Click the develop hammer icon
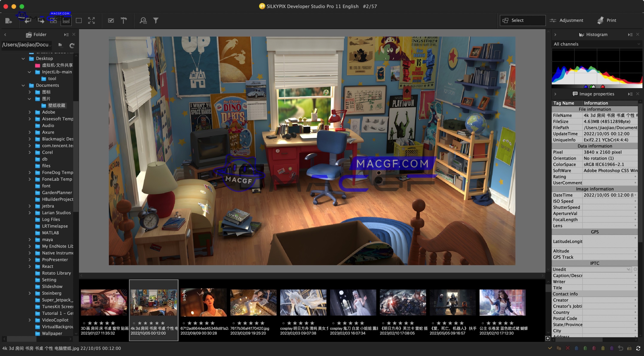The height and width of the screenshot is (356, 644). tap(123, 20)
